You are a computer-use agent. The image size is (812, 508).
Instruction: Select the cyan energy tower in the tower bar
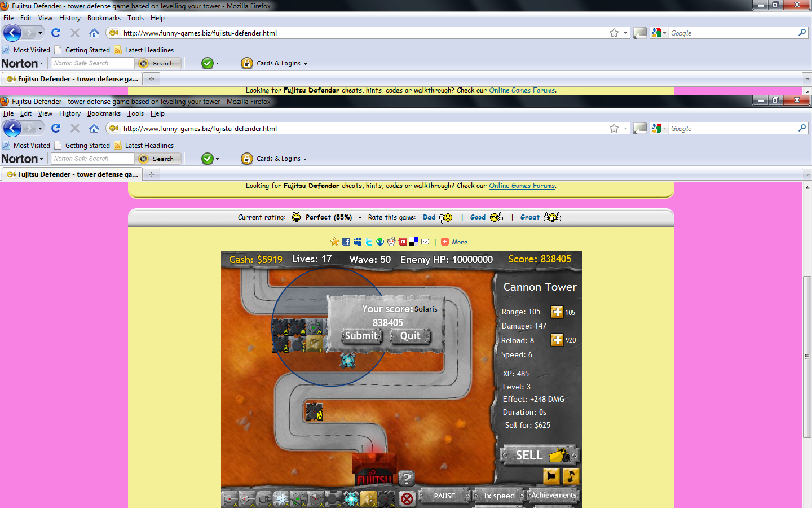point(351,499)
